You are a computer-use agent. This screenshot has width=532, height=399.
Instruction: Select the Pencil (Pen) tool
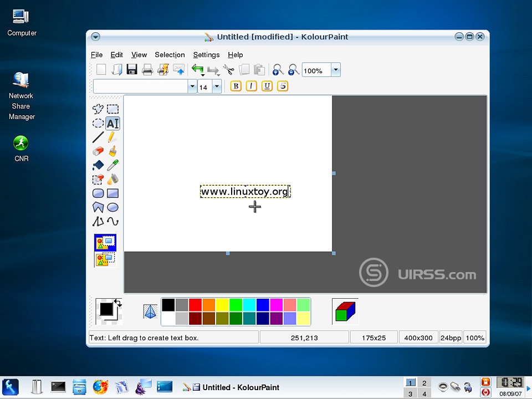[x=112, y=137]
